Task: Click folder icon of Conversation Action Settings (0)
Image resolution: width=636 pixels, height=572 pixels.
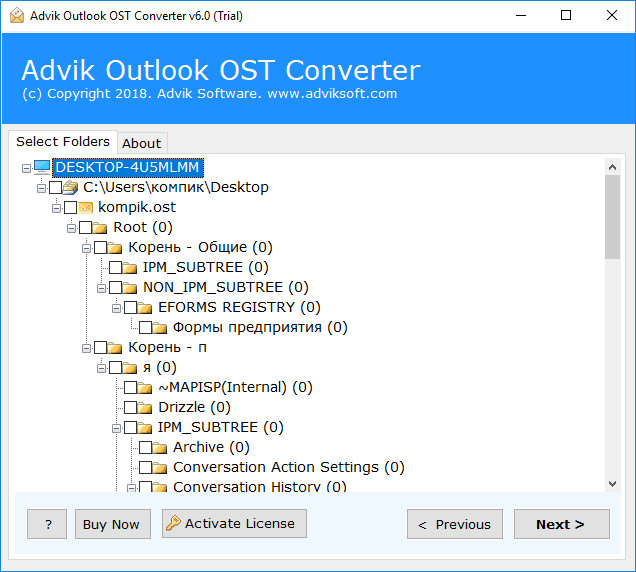Action: click(x=159, y=467)
